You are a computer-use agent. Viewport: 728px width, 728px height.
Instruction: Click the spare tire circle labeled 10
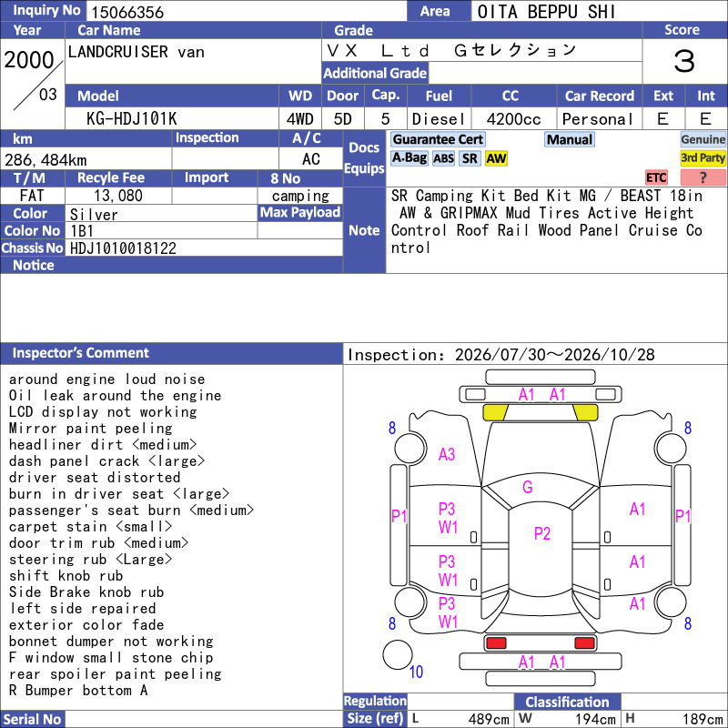tap(398, 654)
